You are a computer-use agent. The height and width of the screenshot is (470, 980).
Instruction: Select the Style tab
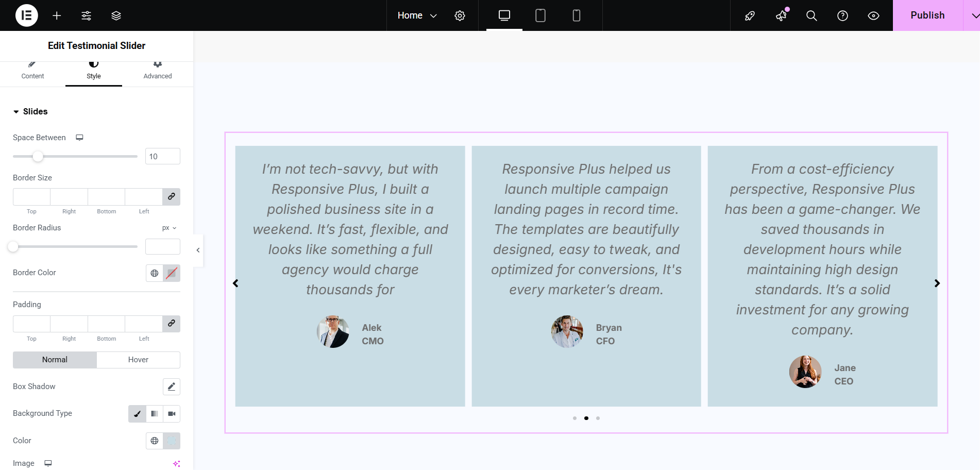pos(94,74)
